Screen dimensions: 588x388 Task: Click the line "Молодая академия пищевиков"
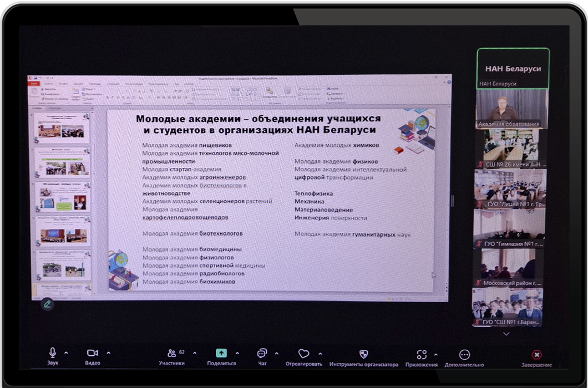[187, 145]
